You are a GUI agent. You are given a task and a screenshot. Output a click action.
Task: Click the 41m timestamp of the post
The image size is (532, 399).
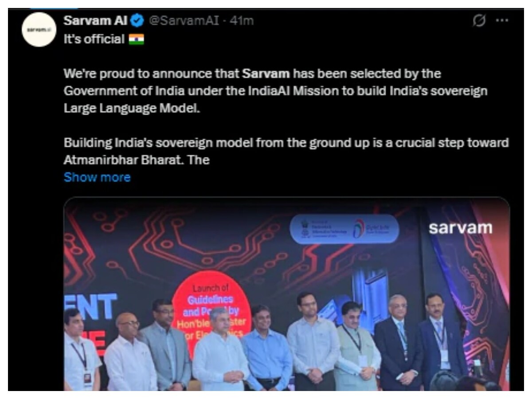point(241,20)
